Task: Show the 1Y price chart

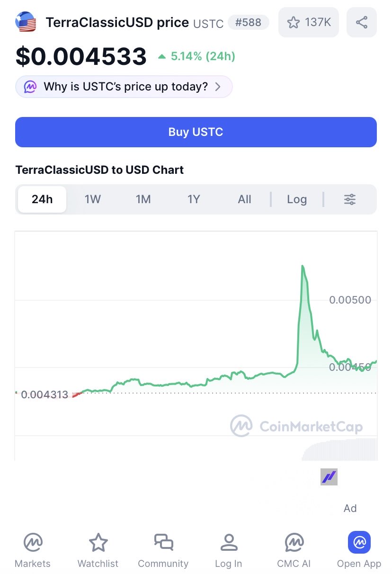Action: pyautogui.click(x=194, y=199)
